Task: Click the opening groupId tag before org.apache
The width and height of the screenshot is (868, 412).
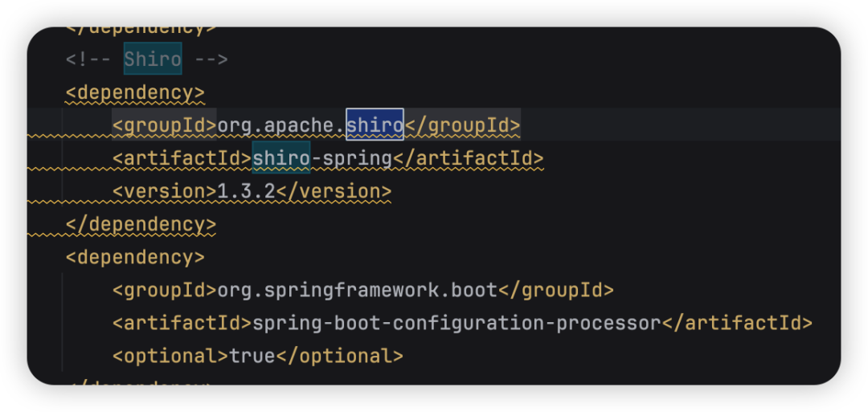Action: [165, 125]
